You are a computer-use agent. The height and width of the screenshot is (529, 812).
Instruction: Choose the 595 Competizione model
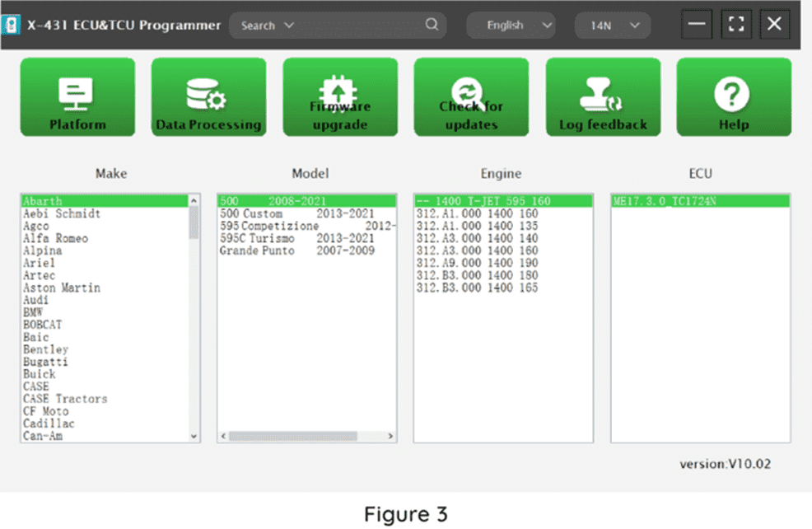point(307,226)
